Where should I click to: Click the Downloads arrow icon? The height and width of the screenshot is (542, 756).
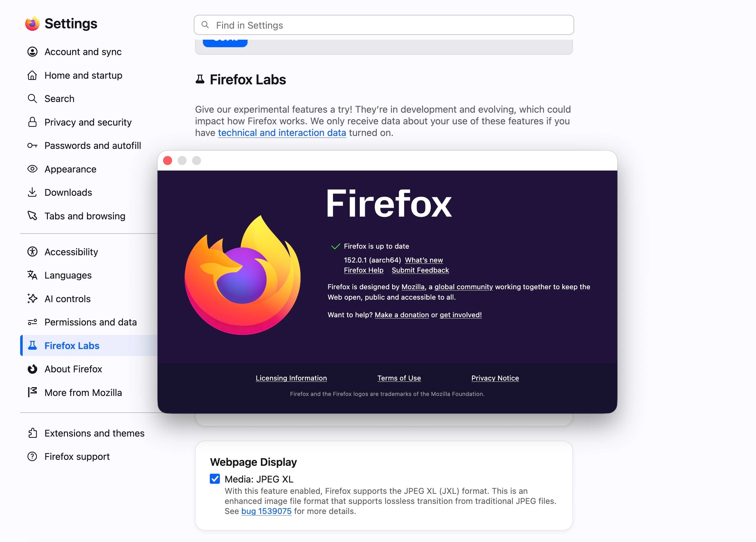[x=32, y=192]
